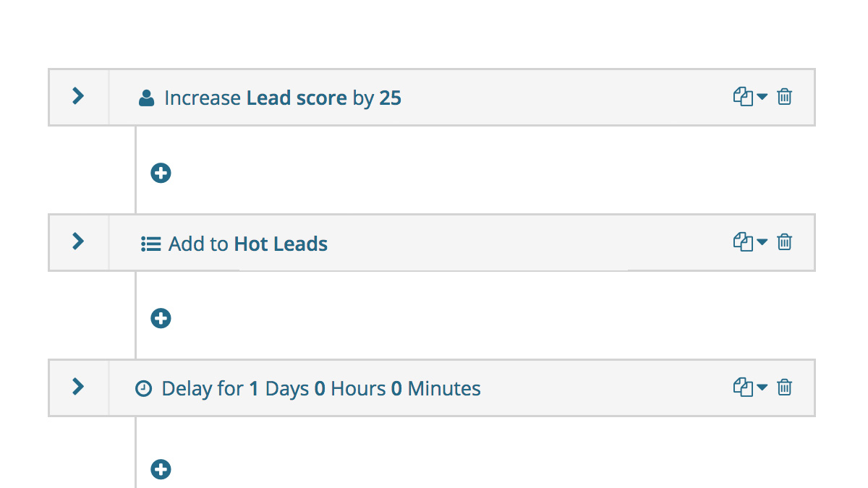Open copy dropdown arrow on Lead score step
Screen dimensions: 868x488
(x=762, y=98)
